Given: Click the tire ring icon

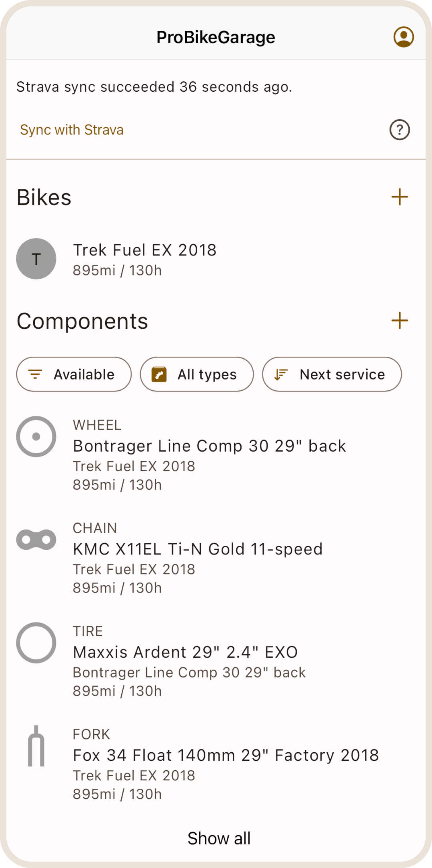Looking at the screenshot, I should click(36, 643).
